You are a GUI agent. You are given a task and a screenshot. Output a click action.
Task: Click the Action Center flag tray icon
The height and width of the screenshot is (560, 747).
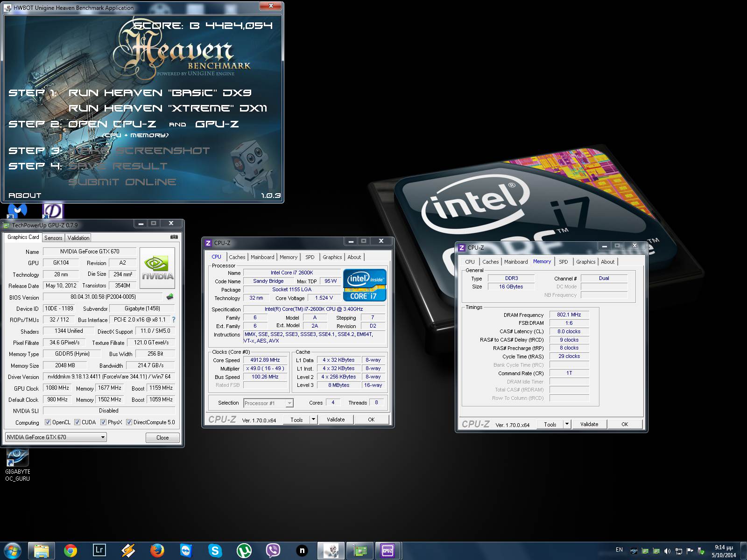point(690,551)
